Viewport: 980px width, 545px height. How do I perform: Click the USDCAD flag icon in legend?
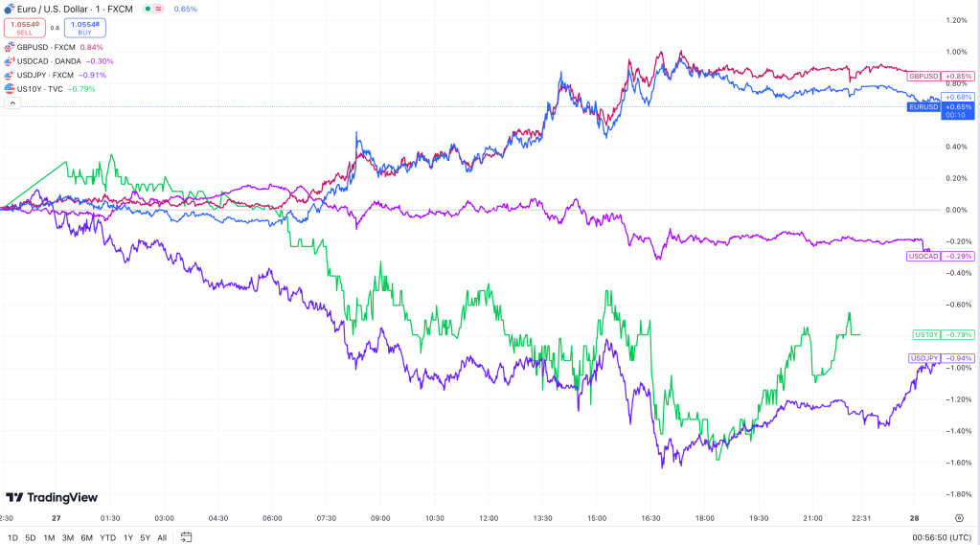(10, 60)
